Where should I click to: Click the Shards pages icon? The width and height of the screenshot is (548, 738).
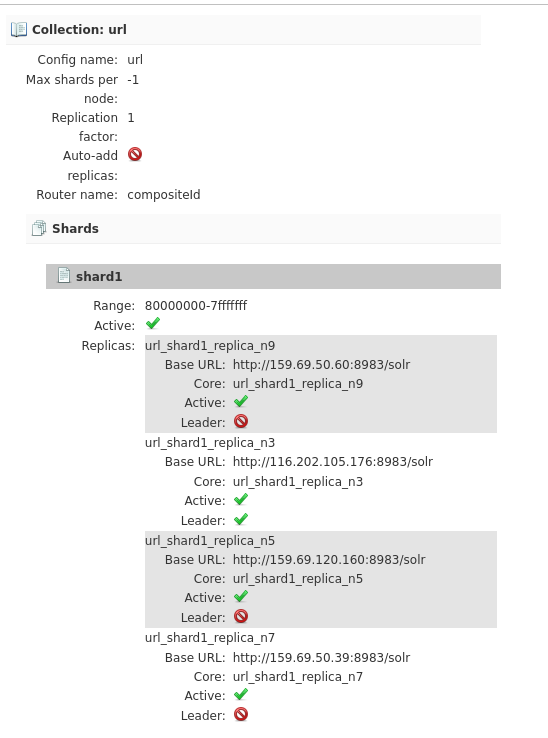pos(39,228)
